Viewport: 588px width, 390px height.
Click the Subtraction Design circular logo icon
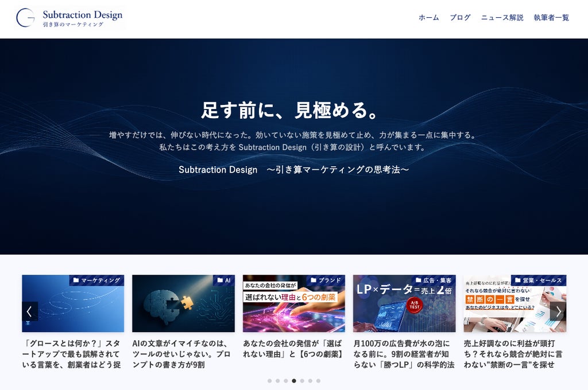(25, 18)
